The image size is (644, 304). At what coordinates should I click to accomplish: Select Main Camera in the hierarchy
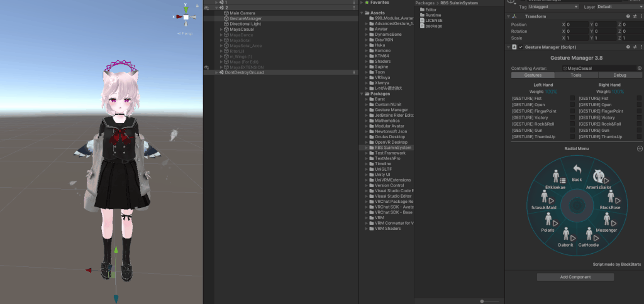(x=242, y=13)
